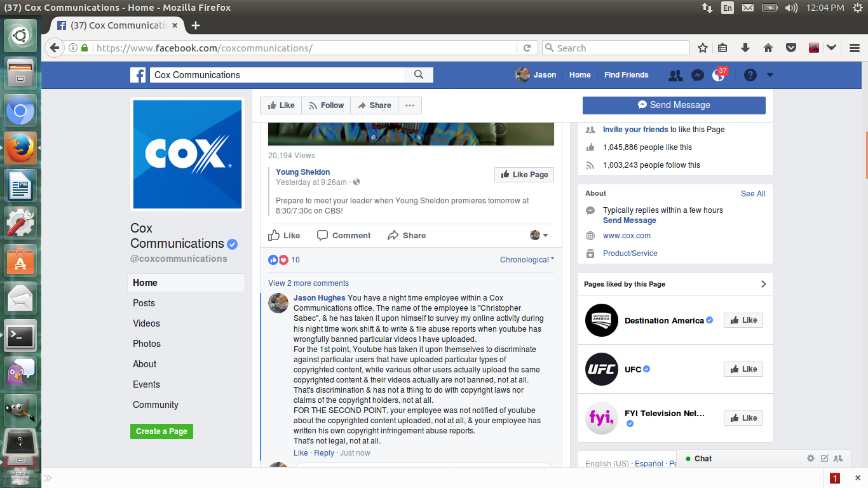This screenshot has height=488, width=868.
Task: Open the Terminal in Ubuntu launcher
Action: (x=20, y=335)
